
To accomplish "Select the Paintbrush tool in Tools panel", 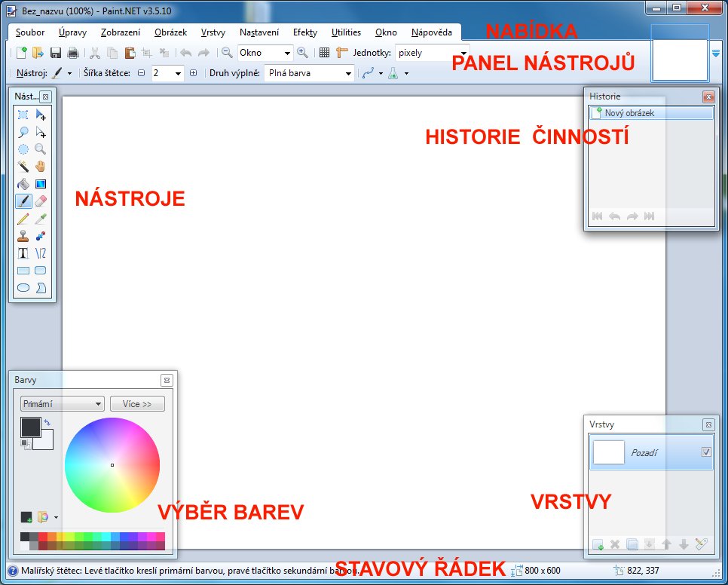I will click(x=23, y=201).
